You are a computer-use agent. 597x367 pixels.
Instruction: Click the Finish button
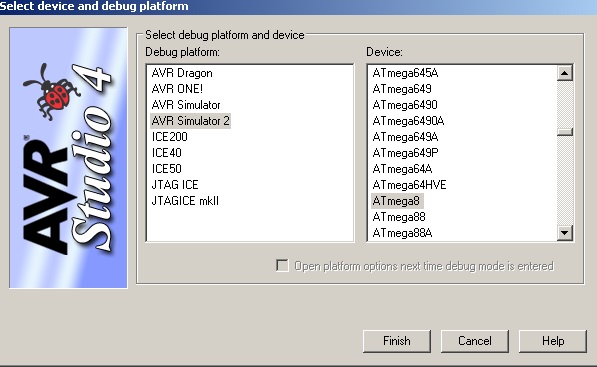397,341
